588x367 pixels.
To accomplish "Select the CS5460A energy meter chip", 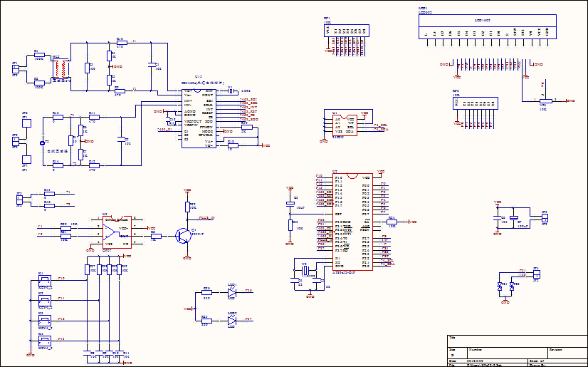I will 198,118.
